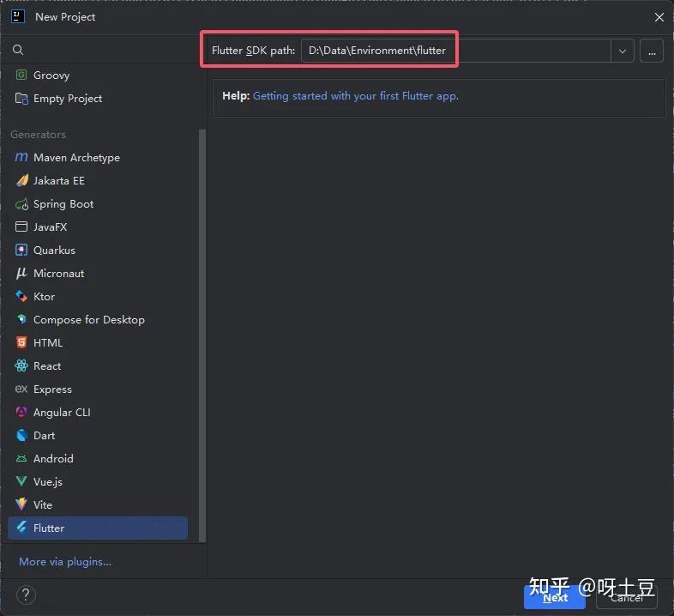
Task: Pick Quarkus generator
Action: 98,250
